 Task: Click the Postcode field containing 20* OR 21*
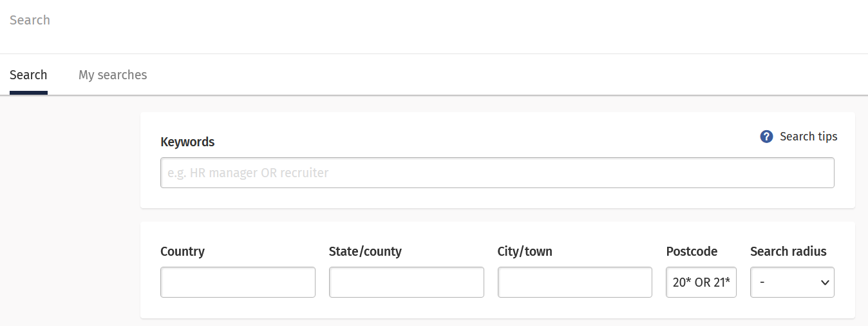click(701, 282)
